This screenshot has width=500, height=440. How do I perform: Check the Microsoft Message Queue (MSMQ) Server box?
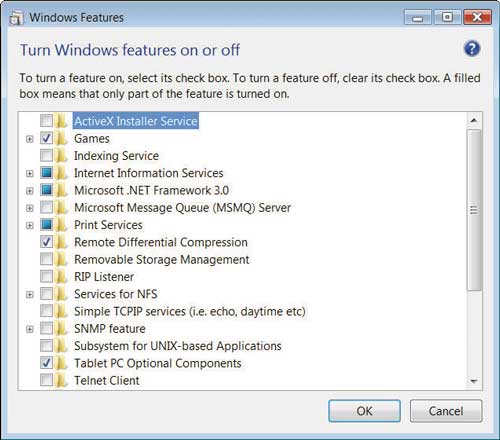[46, 207]
